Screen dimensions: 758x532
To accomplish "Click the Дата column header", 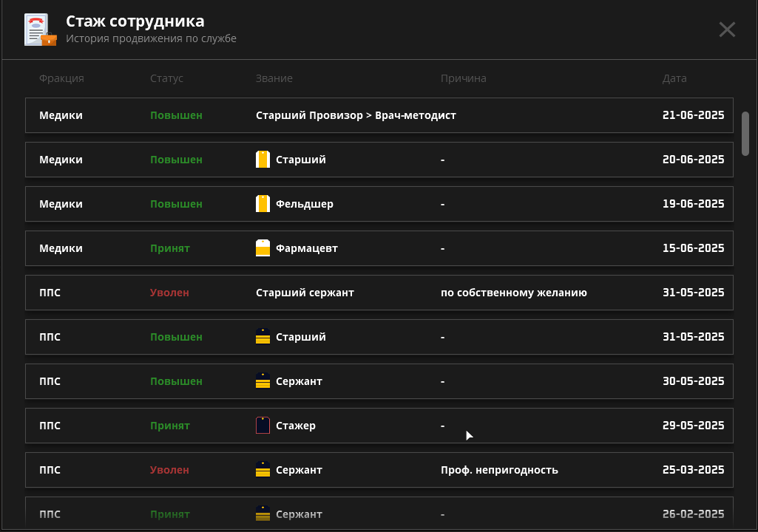I will [674, 78].
